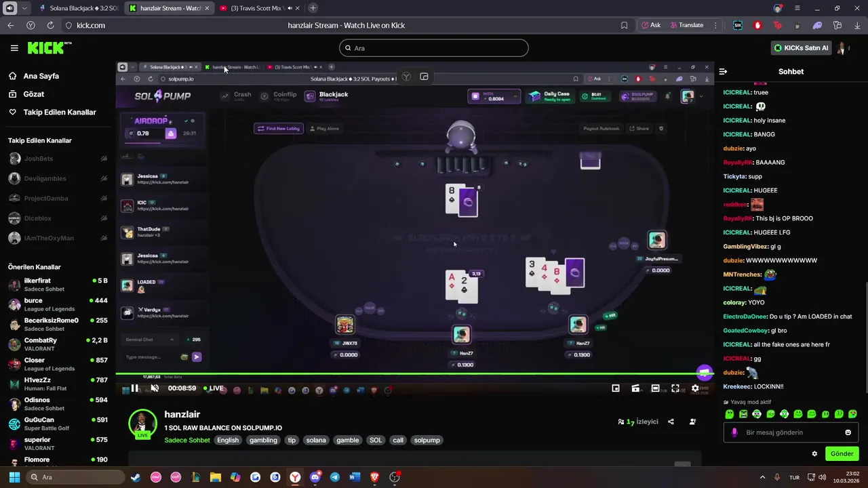Expand the tab list chevron

(x=25, y=8)
